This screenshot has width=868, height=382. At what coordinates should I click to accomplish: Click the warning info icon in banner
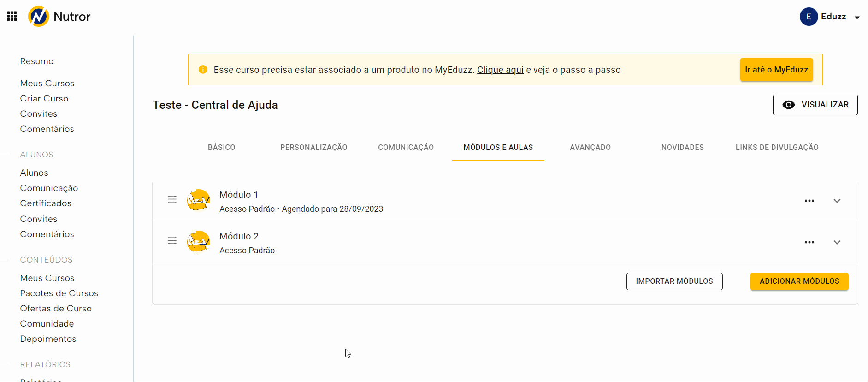tap(203, 70)
